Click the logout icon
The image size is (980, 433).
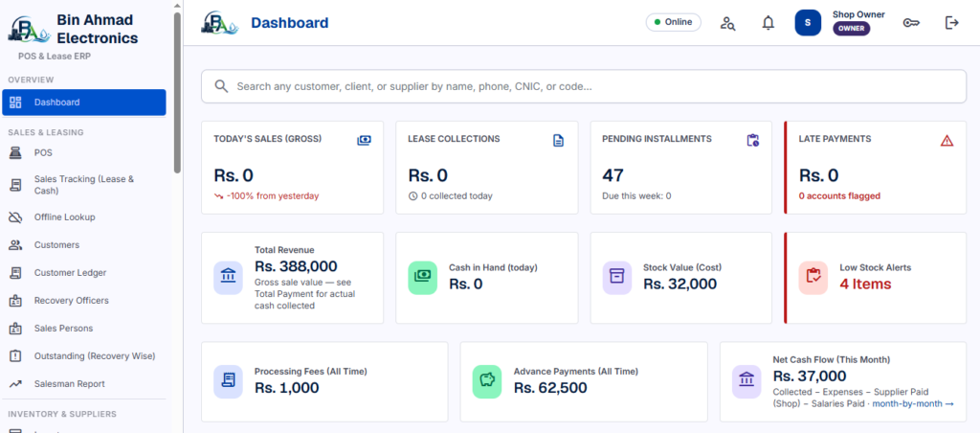click(x=951, y=23)
